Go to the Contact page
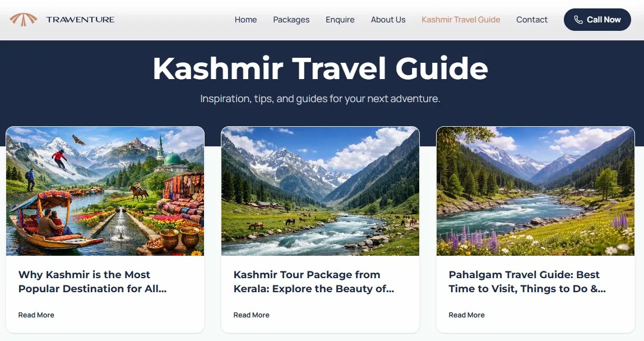The image size is (644, 341). click(x=532, y=20)
